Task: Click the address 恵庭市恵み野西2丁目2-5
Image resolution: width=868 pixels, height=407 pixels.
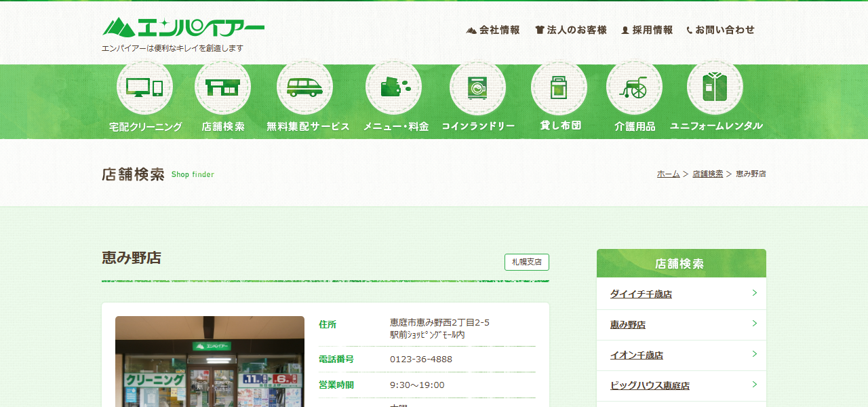Action: click(x=439, y=322)
